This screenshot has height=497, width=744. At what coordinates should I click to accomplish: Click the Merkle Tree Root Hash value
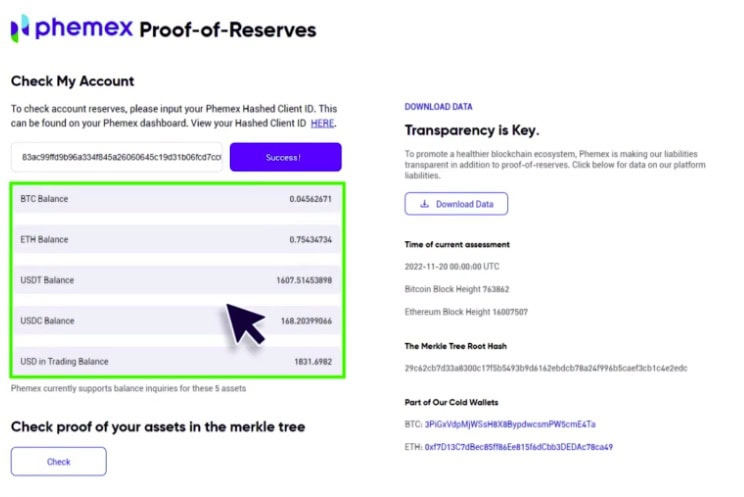(x=546, y=368)
